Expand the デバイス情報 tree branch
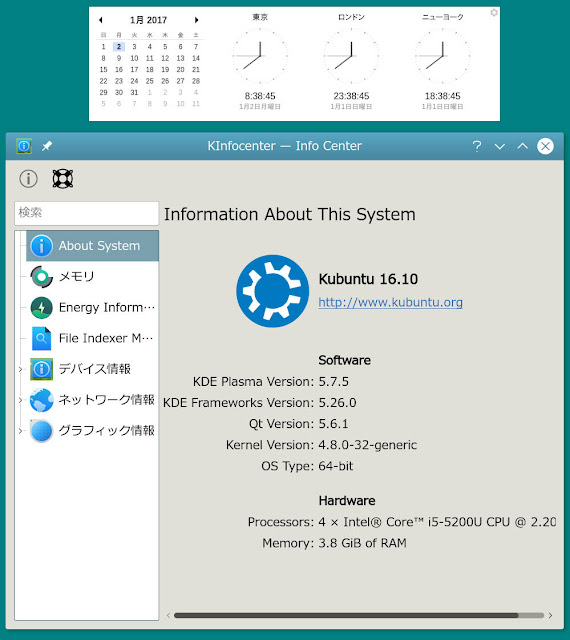Screen dimensions: 570x640 pyautogui.click(x=20, y=369)
